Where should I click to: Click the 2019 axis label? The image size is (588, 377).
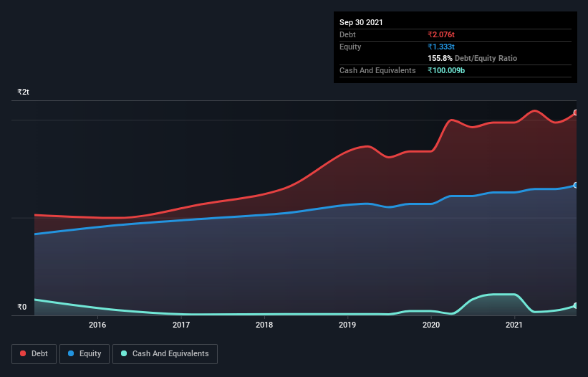click(x=347, y=325)
